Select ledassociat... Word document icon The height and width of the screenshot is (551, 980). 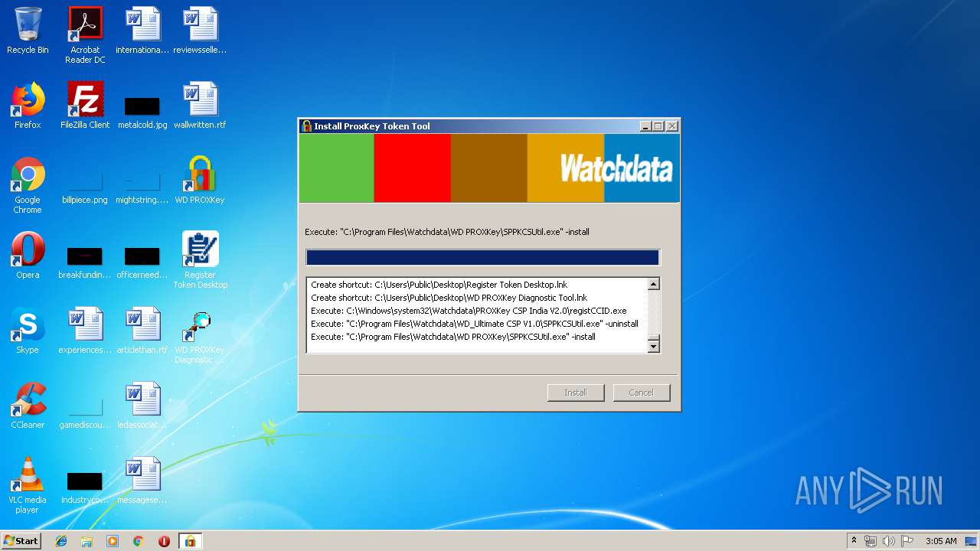click(142, 406)
